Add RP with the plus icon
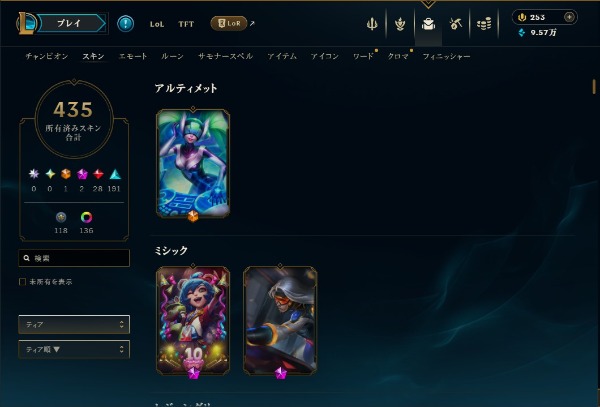600x407 pixels. coord(569,17)
